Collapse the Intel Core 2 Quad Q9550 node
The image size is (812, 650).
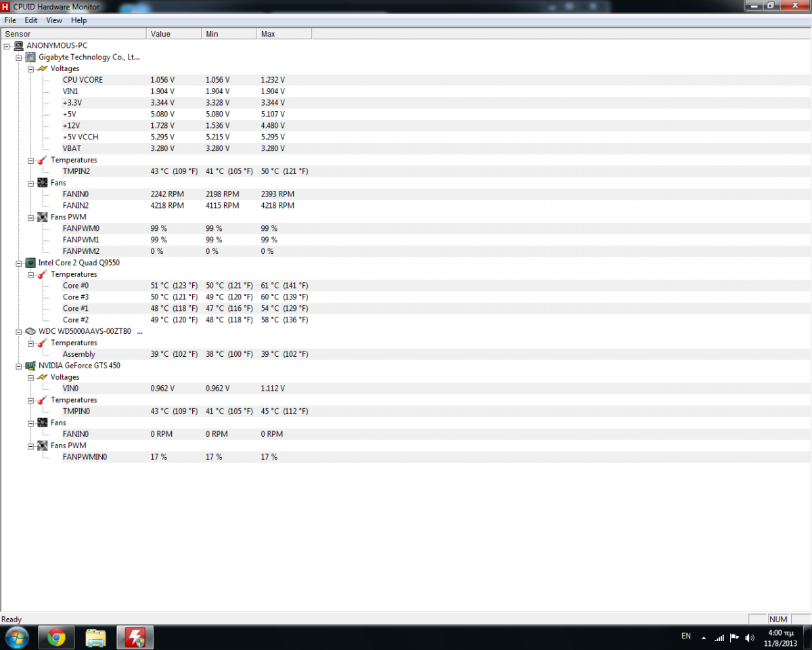point(19,263)
